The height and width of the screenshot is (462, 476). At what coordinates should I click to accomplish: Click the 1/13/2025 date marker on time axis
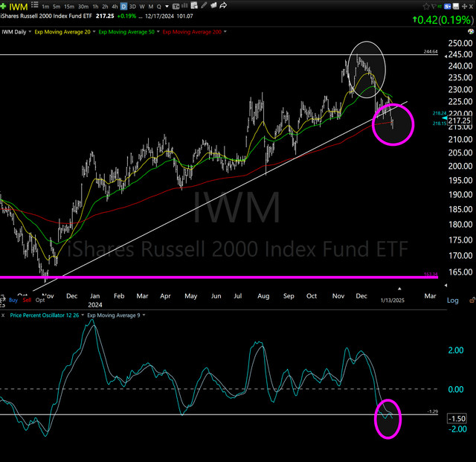click(x=393, y=301)
